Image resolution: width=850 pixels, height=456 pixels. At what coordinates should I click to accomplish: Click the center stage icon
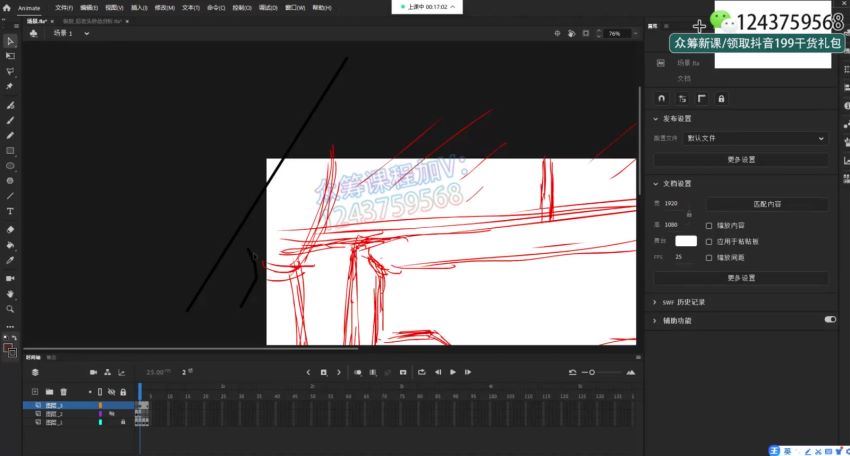point(557,33)
